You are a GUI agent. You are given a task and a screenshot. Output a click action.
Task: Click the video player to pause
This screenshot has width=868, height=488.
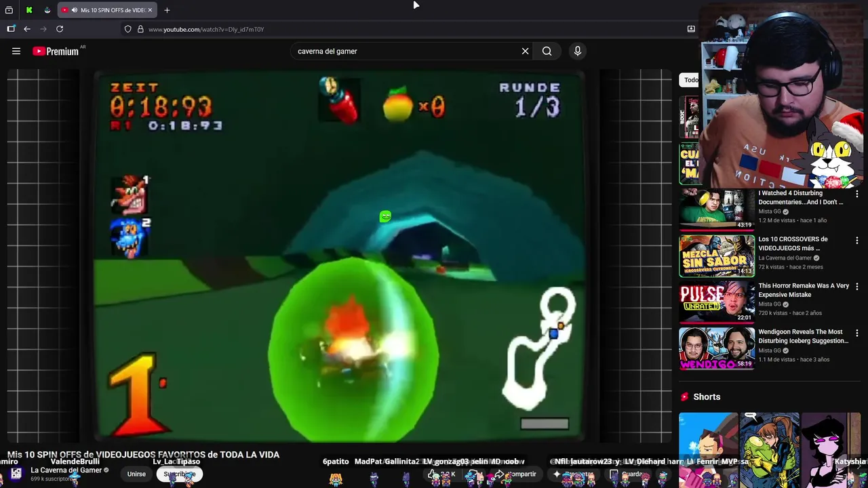click(339, 257)
